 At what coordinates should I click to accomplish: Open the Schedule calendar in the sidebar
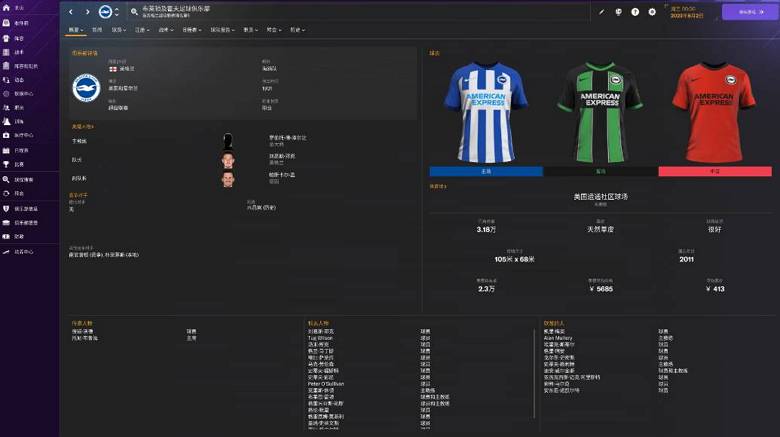click(17, 150)
